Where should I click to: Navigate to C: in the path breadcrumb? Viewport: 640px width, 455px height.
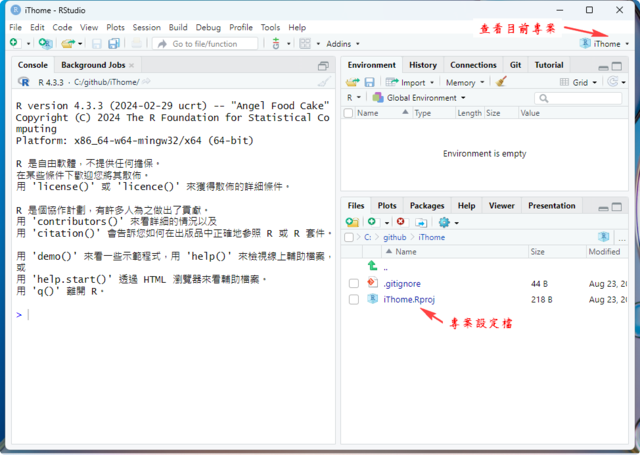coord(368,237)
